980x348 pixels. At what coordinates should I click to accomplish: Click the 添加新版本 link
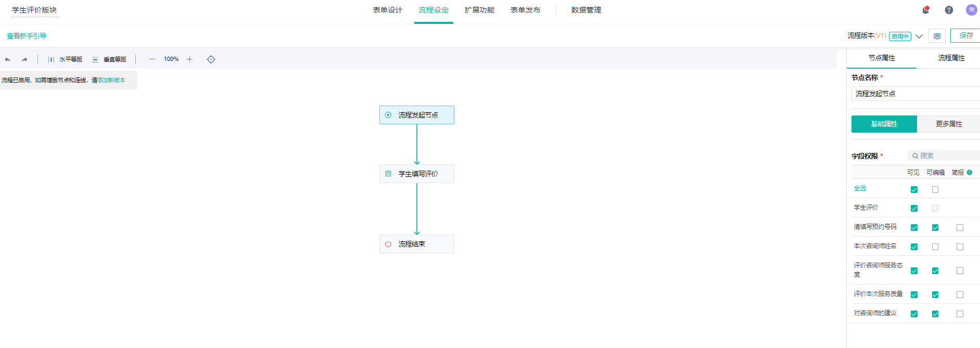[x=111, y=80]
